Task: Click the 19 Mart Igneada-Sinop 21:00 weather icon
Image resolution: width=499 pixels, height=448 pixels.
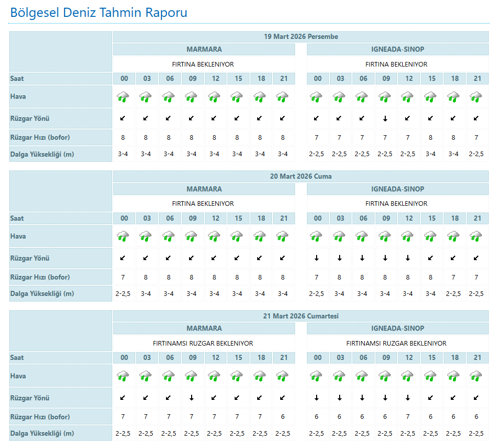Action: (476, 97)
